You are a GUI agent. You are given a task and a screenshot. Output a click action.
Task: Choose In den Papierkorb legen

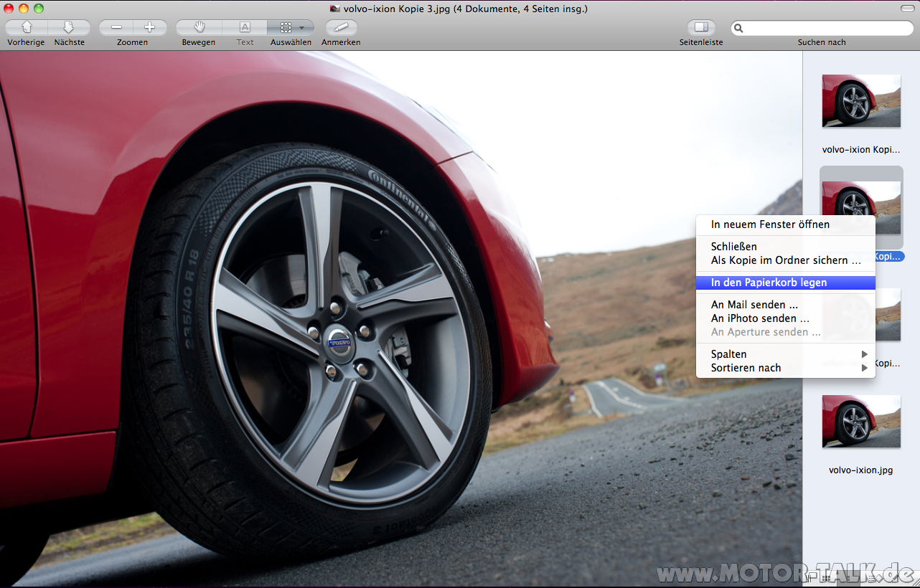(769, 283)
